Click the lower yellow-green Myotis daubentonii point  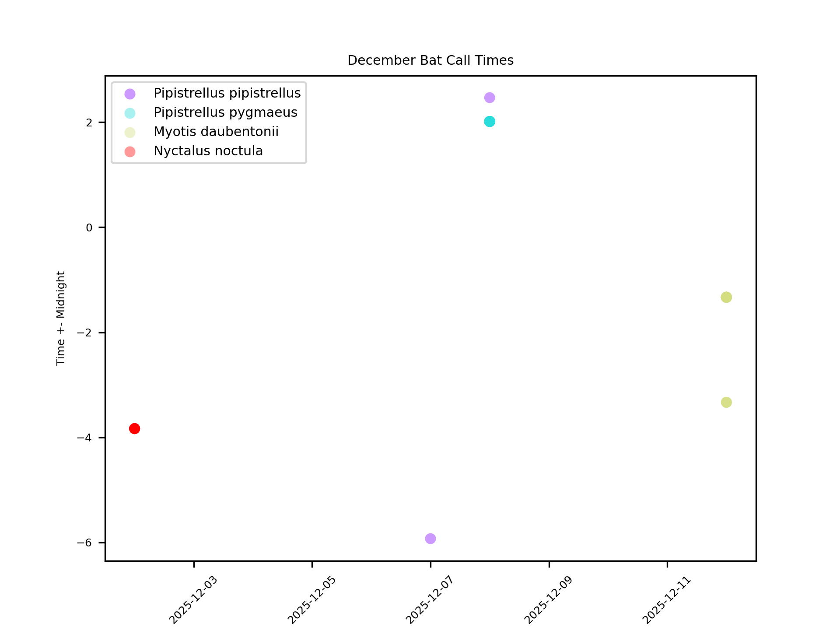click(x=726, y=402)
